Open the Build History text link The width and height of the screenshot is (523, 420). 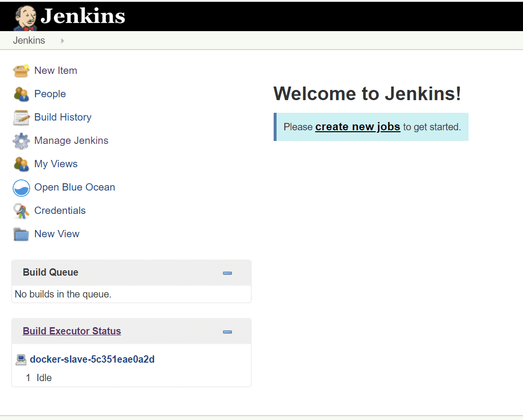[63, 118]
